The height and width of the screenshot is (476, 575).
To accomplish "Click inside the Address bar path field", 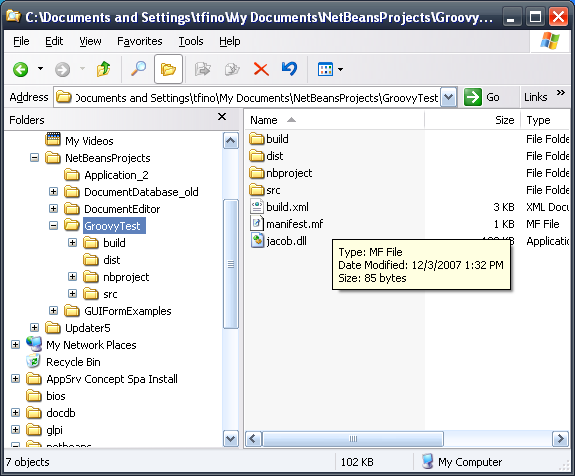I will pyautogui.click(x=248, y=98).
